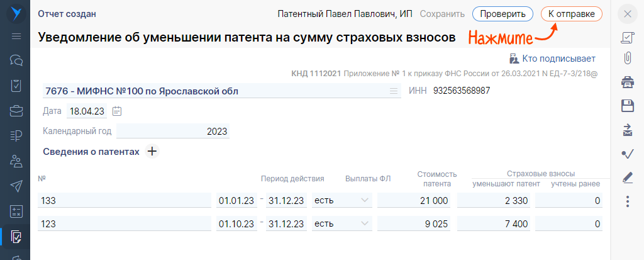
Task: Open 'Выплаты ФЛ' dropdown for patent 133
Action: [x=364, y=201]
